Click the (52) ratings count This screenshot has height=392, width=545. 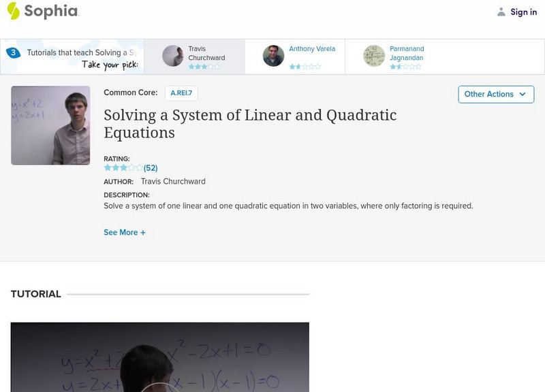[151, 167]
